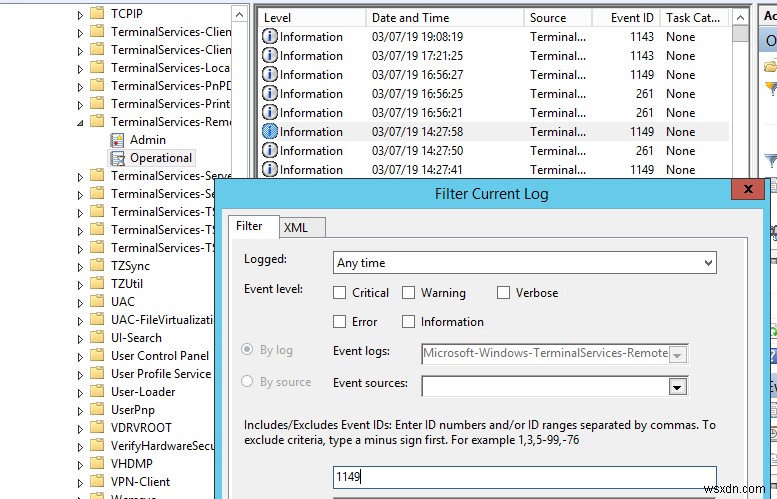Image resolution: width=777 pixels, height=499 pixels.
Task: Click the info icon on the 14:27:41 event
Action: pyautogui.click(x=270, y=169)
